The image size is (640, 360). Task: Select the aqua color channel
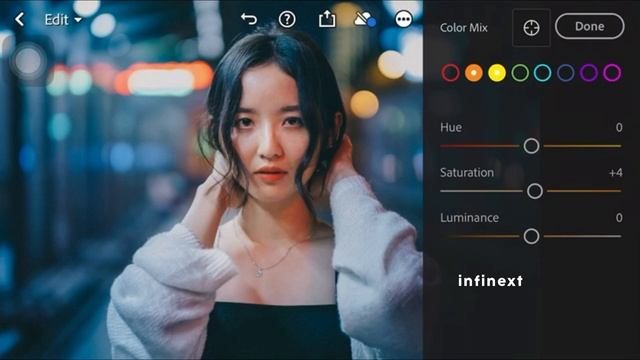click(542, 73)
